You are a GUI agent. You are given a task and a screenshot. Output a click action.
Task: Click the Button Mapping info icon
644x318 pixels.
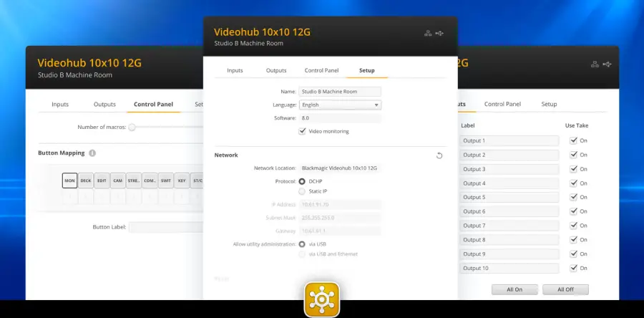pos(92,153)
